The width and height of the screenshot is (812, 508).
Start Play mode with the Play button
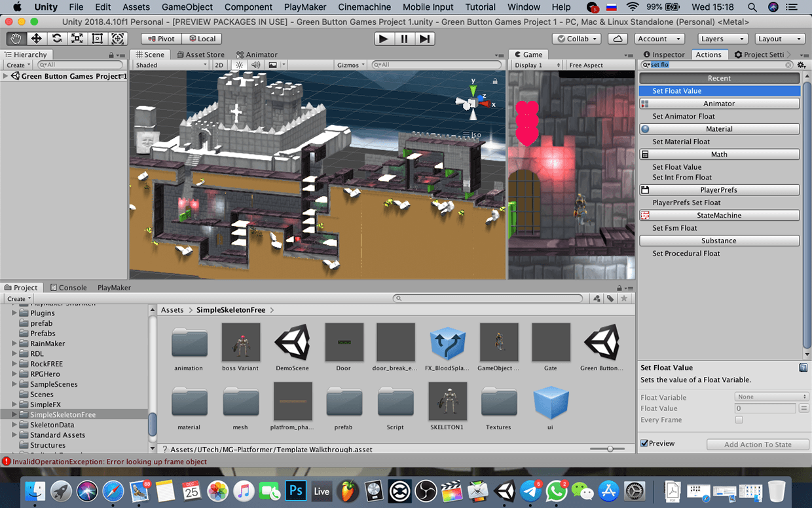pyautogui.click(x=384, y=39)
